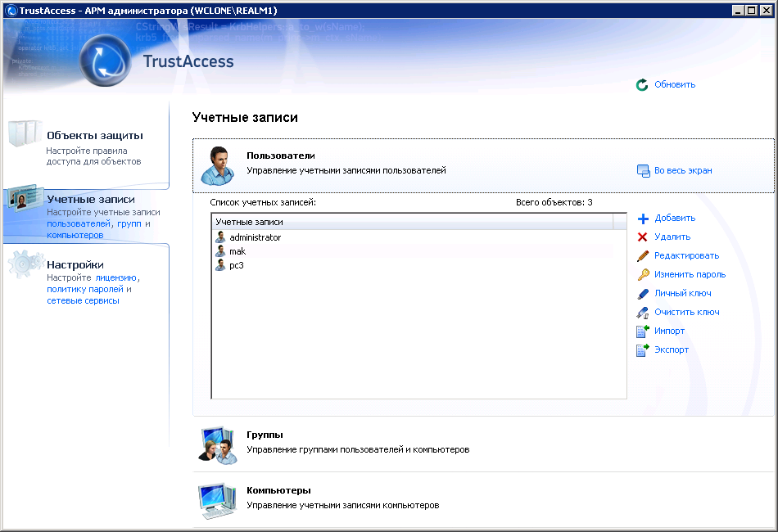This screenshot has width=778, height=532.
Task: Click the Import document icon
Action: click(643, 331)
